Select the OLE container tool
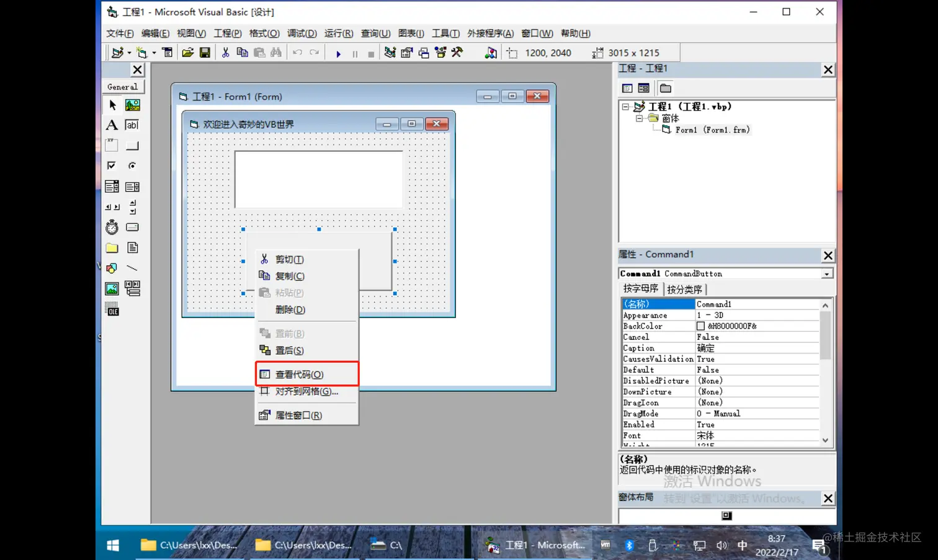The width and height of the screenshot is (938, 560). pyautogui.click(x=112, y=309)
